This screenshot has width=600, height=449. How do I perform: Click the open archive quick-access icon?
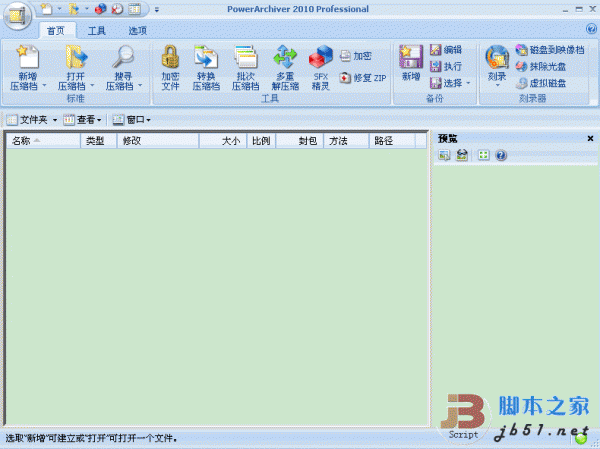tap(73, 9)
